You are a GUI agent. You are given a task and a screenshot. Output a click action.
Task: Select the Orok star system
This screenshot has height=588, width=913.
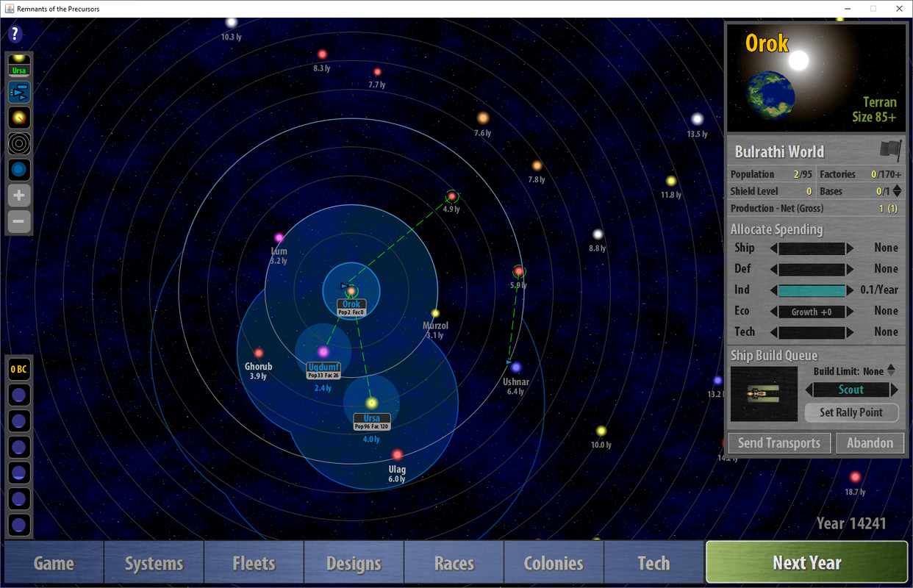pyautogui.click(x=351, y=291)
